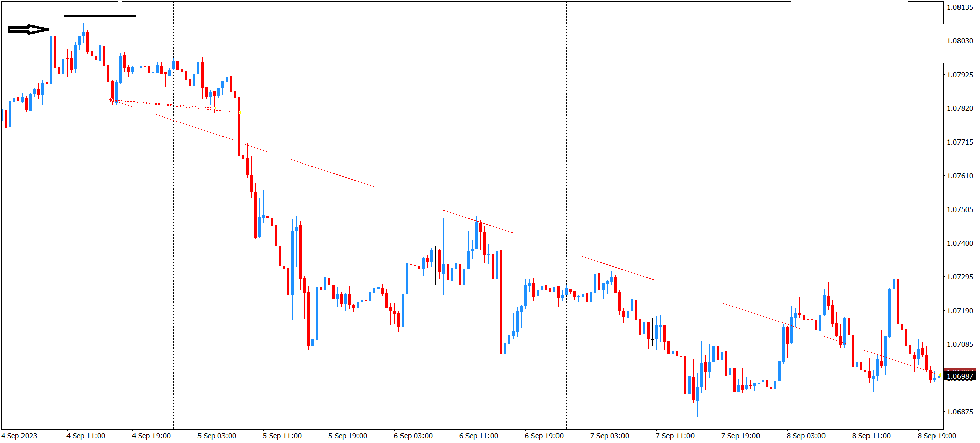Image resolution: width=980 pixels, height=443 pixels.
Task: Select the long black dotted descending trendline
Action: tap(526, 238)
